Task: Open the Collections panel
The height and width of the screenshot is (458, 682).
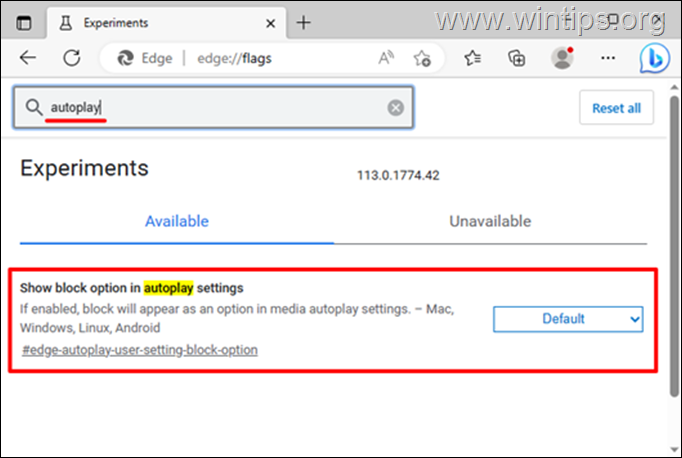Action: click(517, 58)
